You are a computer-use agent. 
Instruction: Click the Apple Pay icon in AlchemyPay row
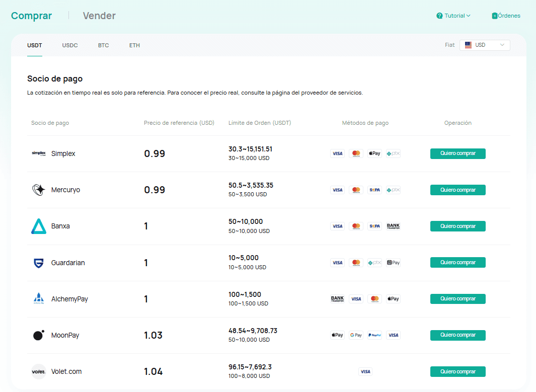(393, 299)
